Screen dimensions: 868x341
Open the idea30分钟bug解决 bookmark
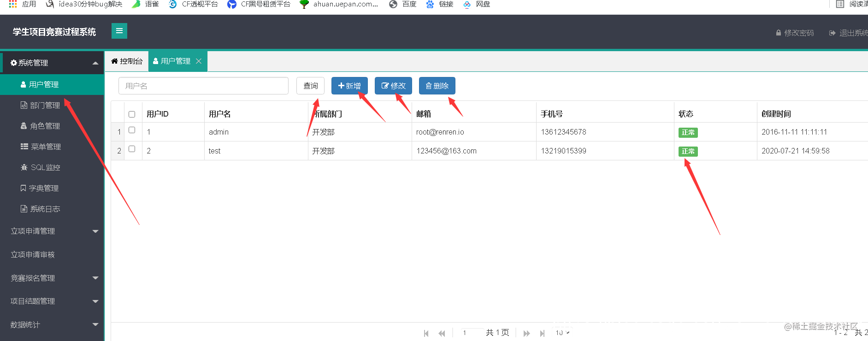(x=84, y=4)
